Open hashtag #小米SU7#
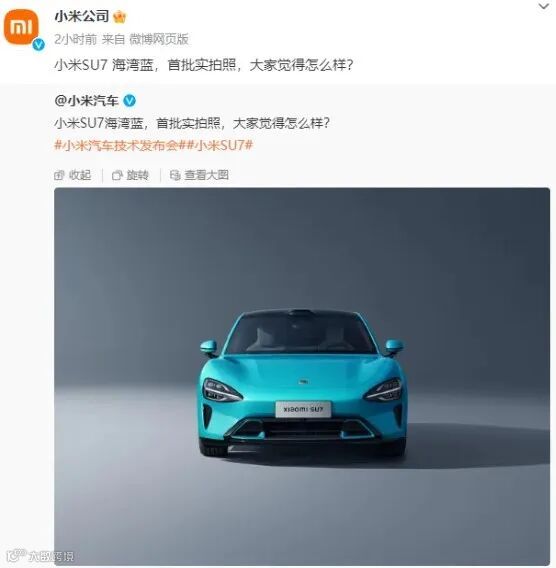This screenshot has width=556, height=568. point(221,145)
